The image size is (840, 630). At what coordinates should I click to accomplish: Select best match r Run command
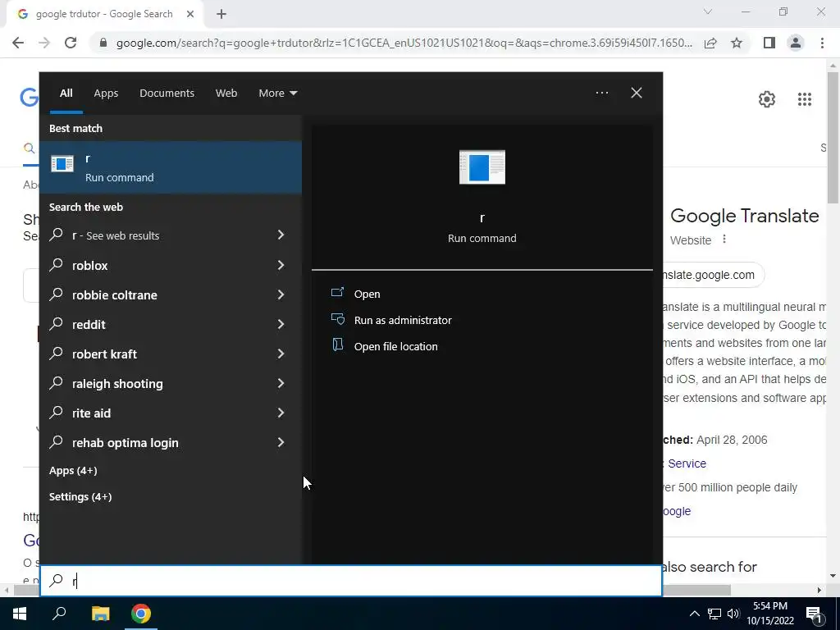pos(171,167)
